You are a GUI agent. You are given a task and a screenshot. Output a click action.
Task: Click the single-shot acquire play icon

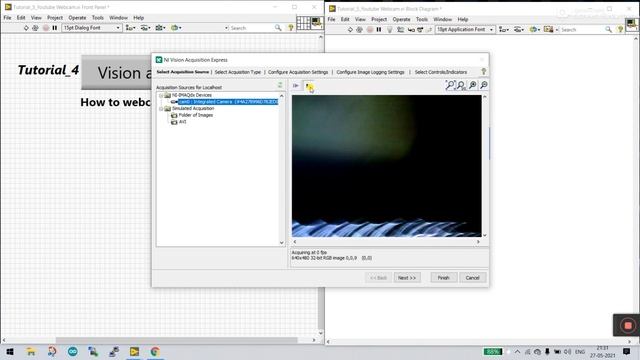pos(296,86)
